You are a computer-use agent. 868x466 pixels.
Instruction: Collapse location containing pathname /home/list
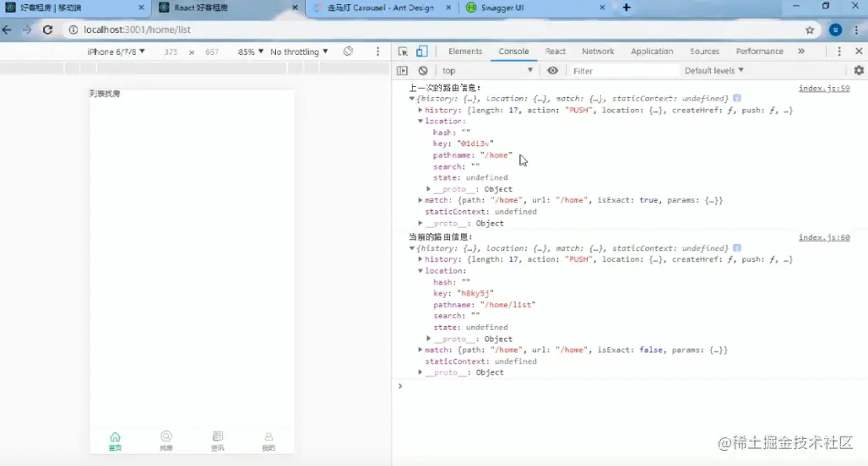(x=420, y=271)
